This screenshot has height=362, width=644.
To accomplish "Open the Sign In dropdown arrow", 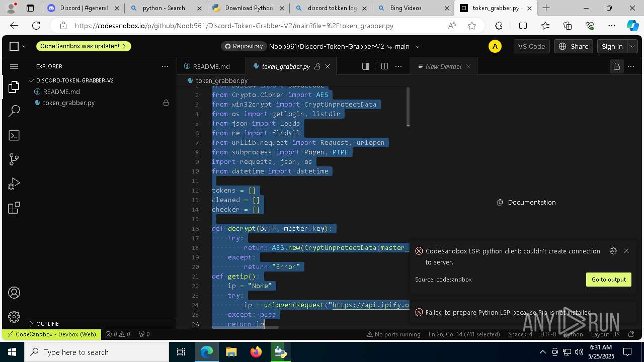I will 632,46.
